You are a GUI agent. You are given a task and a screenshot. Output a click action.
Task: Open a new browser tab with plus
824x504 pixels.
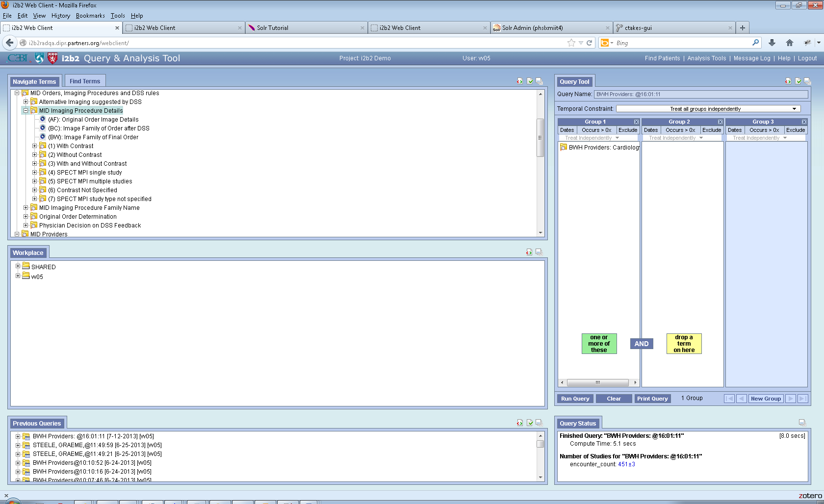(743, 28)
